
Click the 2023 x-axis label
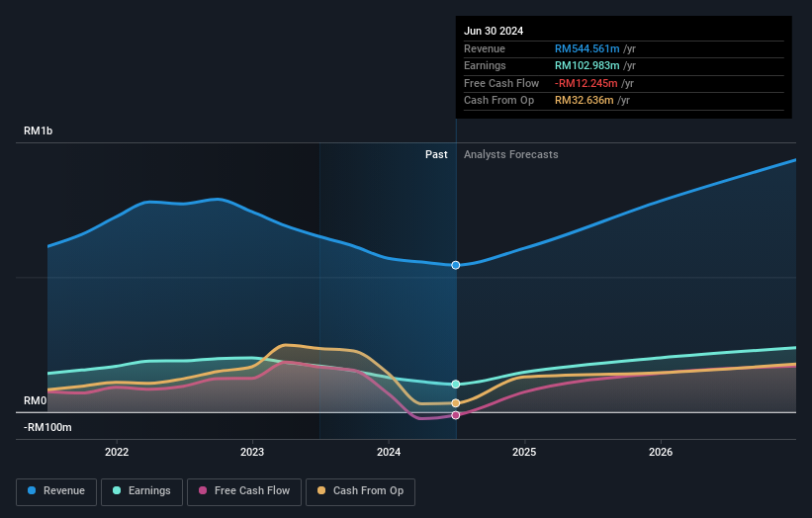point(252,452)
